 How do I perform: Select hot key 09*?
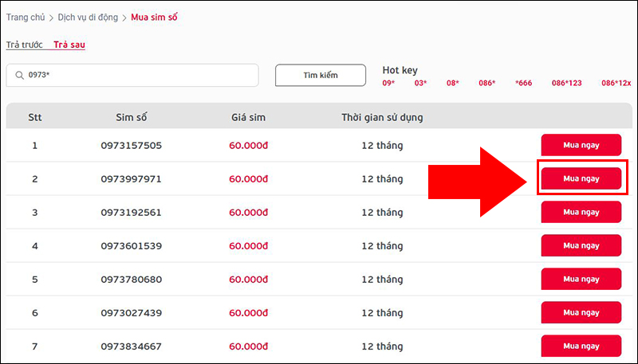388,83
